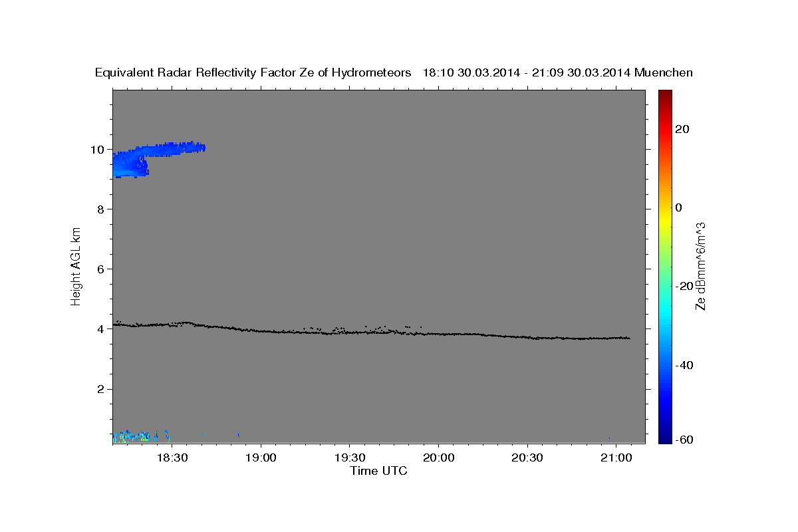798x532 pixels.
Task: Click the 6 km height tick label
Action: 101,269
